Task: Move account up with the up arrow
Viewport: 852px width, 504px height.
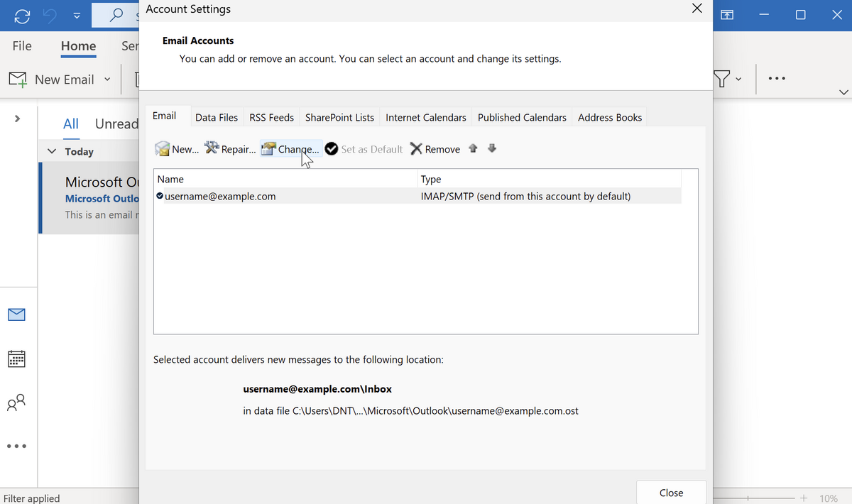Action: click(474, 148)
